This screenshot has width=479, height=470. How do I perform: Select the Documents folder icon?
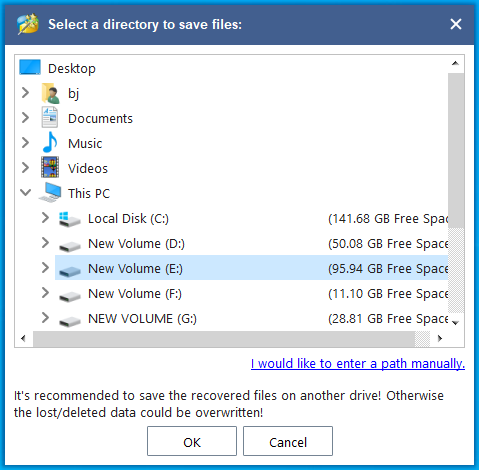[50, 117]
